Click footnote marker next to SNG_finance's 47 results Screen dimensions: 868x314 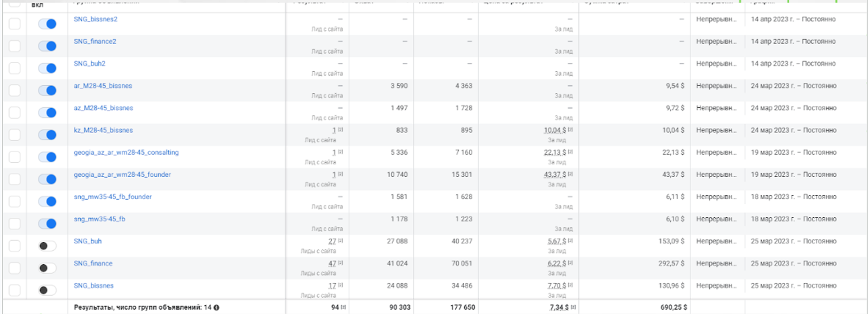(x=340, y=262)
